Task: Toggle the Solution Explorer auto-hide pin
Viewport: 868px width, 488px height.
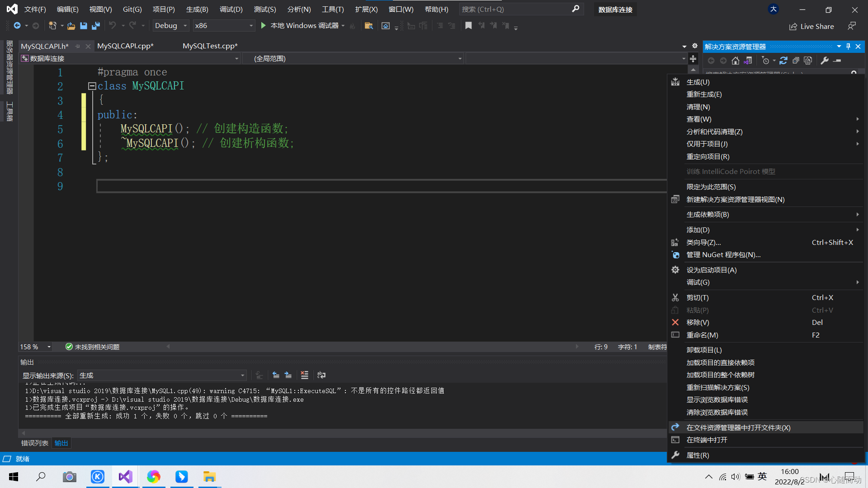Action: [x=848, y=47]
